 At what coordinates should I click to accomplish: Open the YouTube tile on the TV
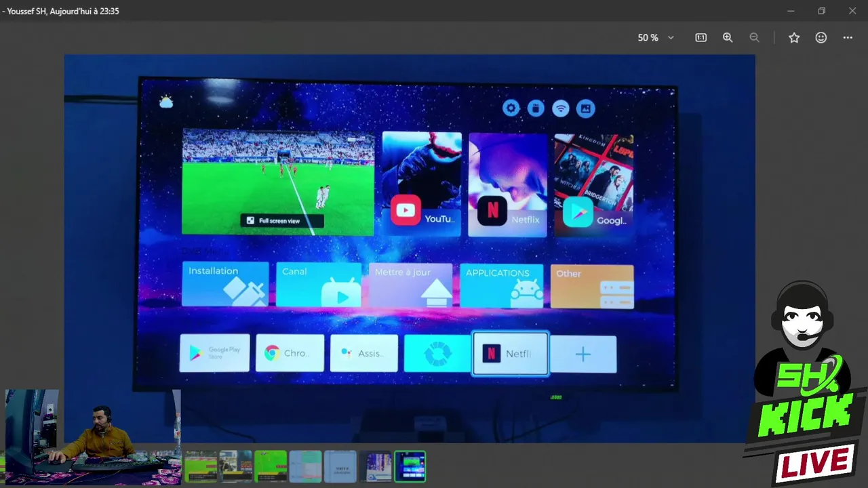pyautogui.click(x=422, y=184)
